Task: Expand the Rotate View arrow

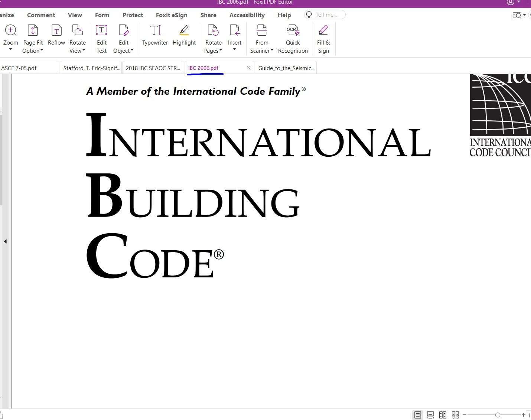Action: pos(84,50)
